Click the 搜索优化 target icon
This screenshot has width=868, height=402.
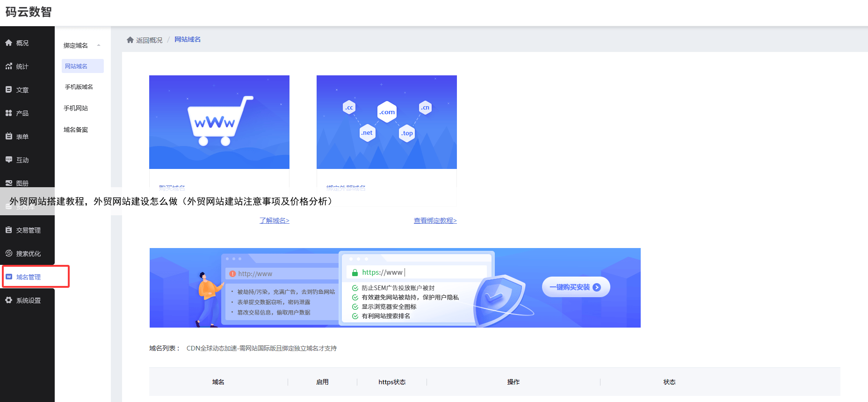tap(8, 254)
